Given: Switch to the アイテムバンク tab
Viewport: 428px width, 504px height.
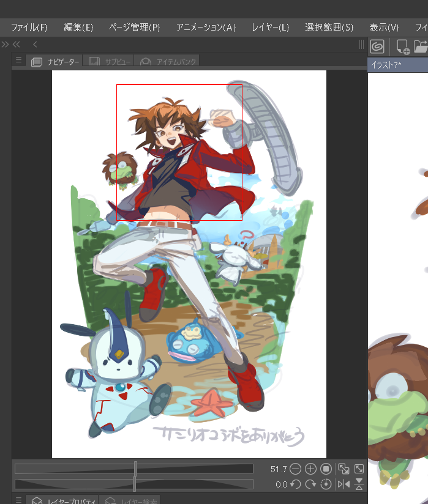Looking at the screenshot, I should click(168, 61).
